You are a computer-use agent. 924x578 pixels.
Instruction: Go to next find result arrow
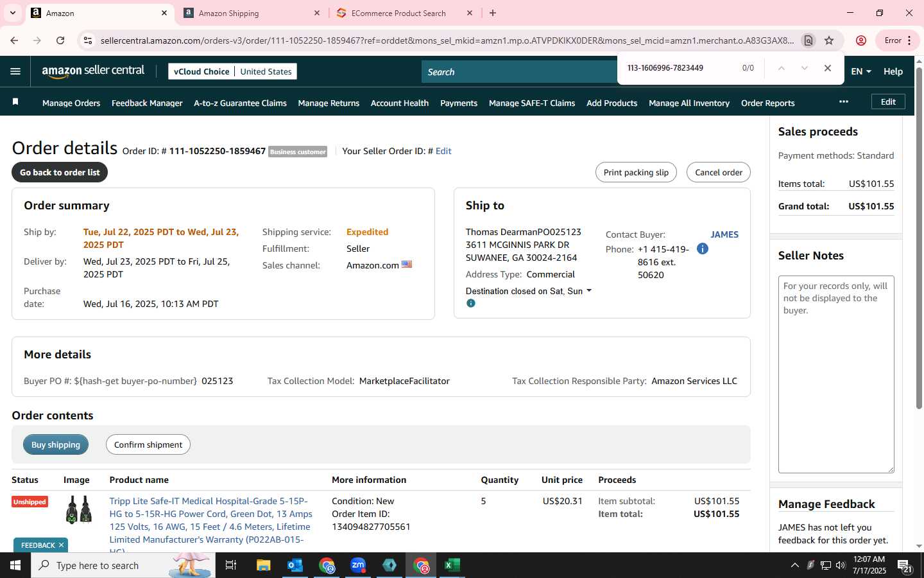(x=804, y=68)
